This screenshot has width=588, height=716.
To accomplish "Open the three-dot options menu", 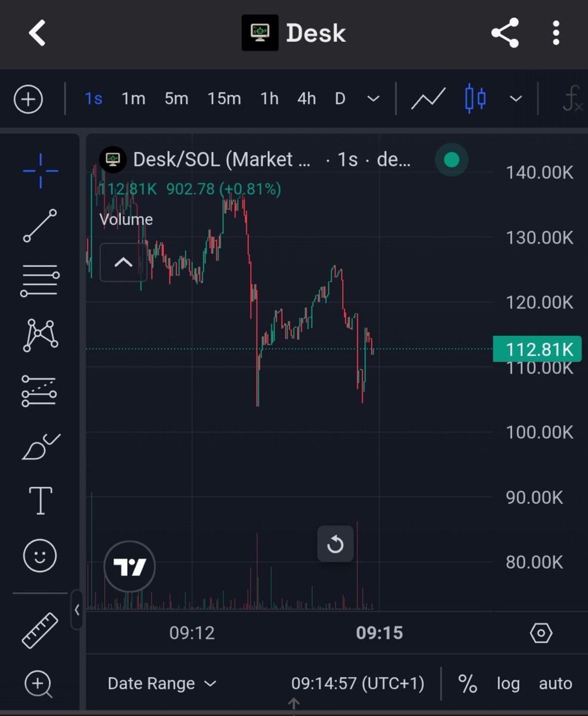I will [556, 33].
